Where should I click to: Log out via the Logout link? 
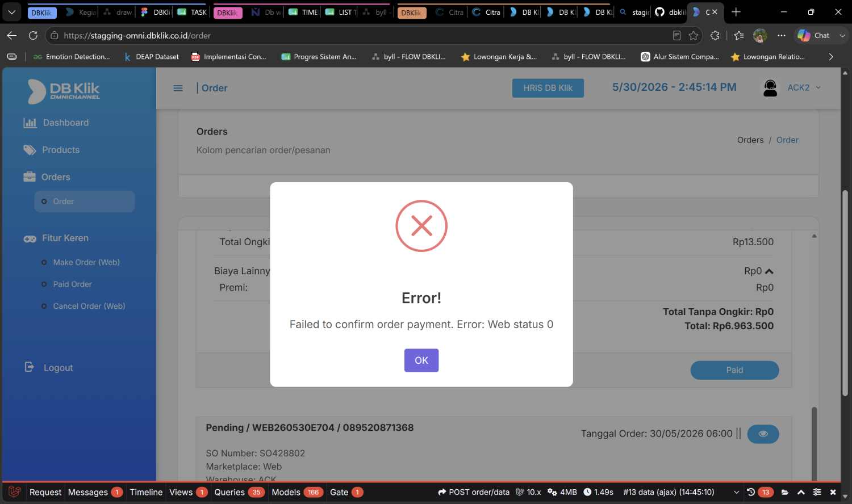click(49, 368)
